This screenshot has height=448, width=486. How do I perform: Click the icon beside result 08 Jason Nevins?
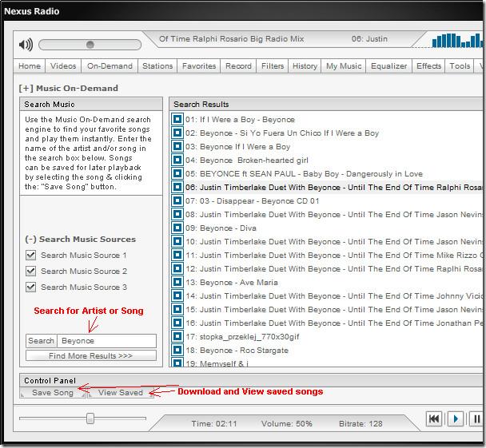tap(177, 214)
